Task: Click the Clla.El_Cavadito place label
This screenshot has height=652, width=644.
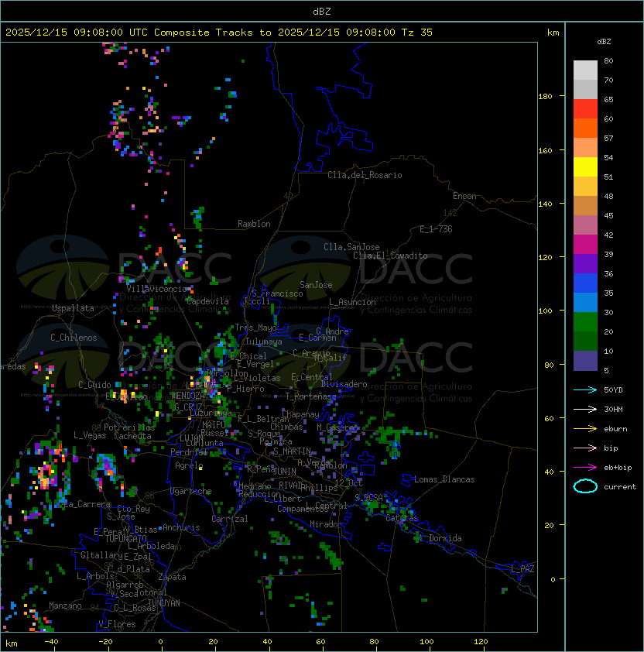Action: (390, 256)
